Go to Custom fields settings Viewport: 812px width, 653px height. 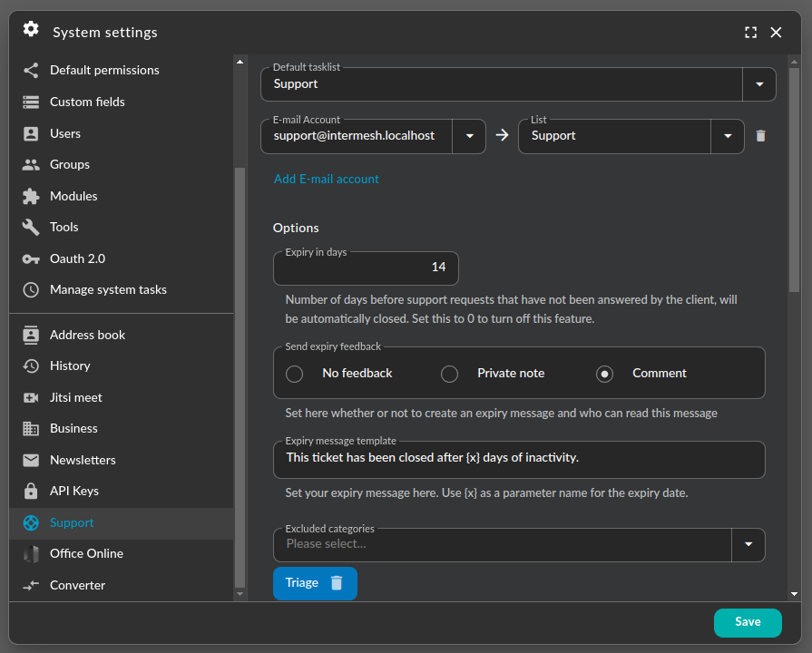coord(122,102)
